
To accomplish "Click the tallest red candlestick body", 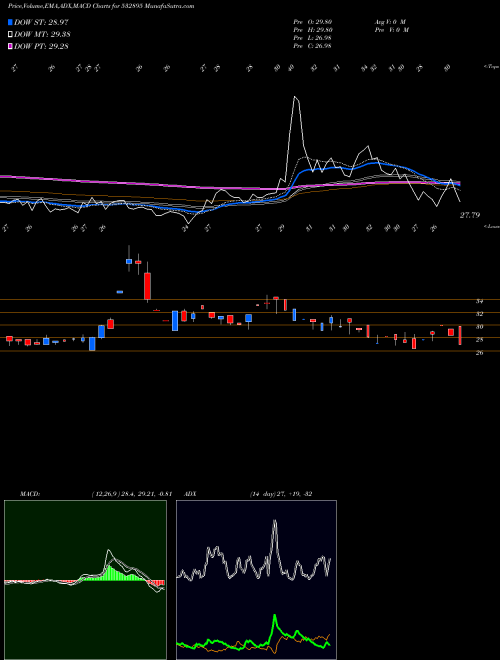I will (x=147, y=286).
